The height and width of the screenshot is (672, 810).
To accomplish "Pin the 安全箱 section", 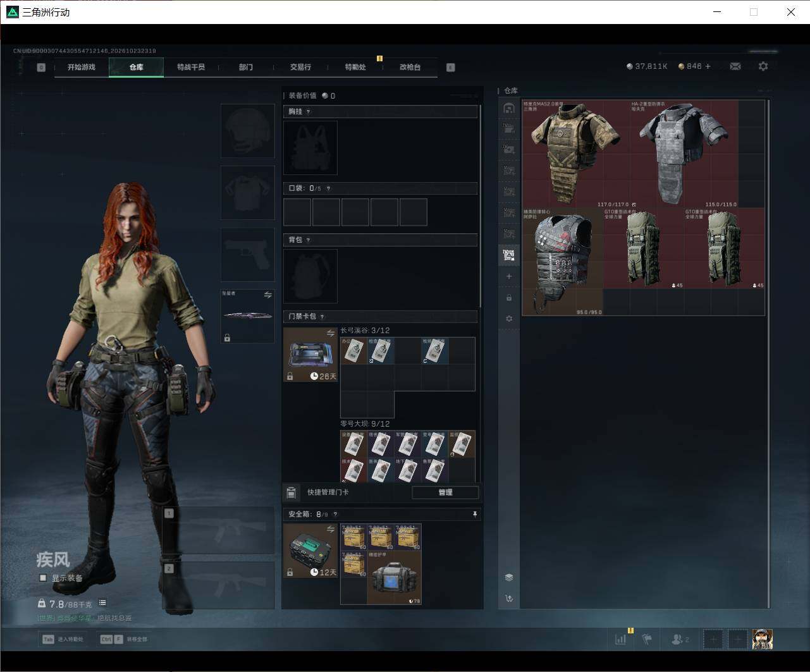I will 475,515.
